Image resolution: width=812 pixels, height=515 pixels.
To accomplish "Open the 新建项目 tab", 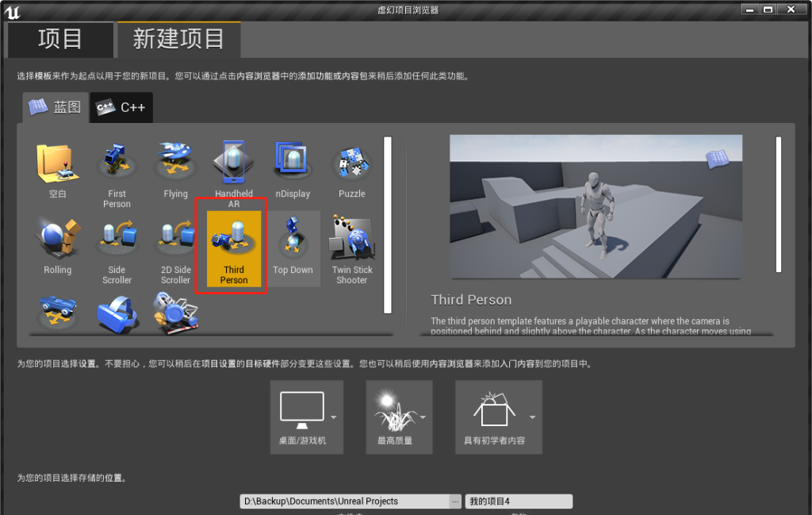I will [x=178, y=40].
